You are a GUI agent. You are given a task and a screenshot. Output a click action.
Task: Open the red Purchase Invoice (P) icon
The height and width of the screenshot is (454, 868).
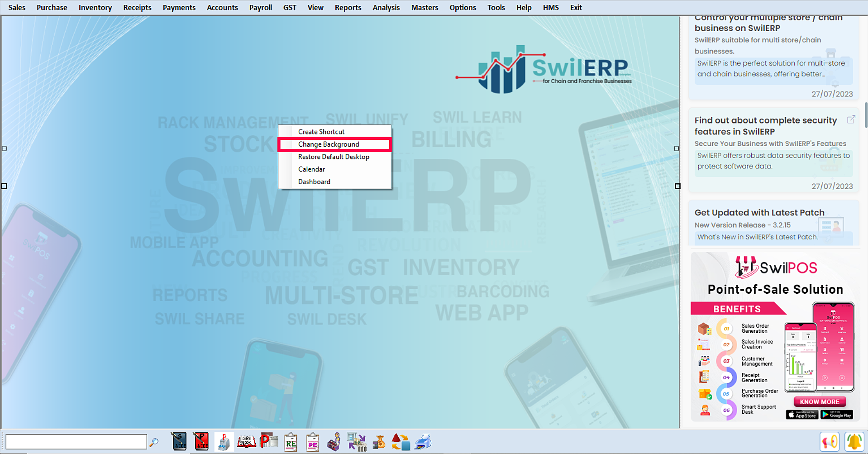coord(201,441)
